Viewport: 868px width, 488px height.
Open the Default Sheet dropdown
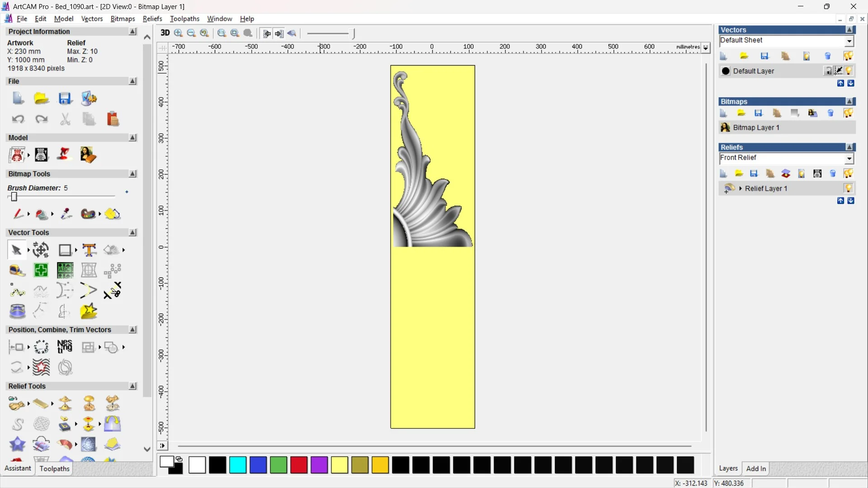(x=849, y=41)
